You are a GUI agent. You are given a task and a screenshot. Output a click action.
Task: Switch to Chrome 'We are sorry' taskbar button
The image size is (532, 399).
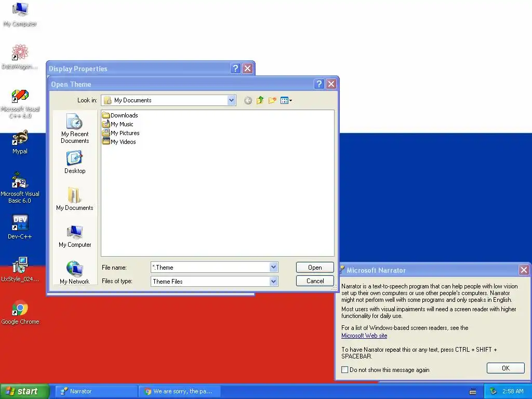180,392
